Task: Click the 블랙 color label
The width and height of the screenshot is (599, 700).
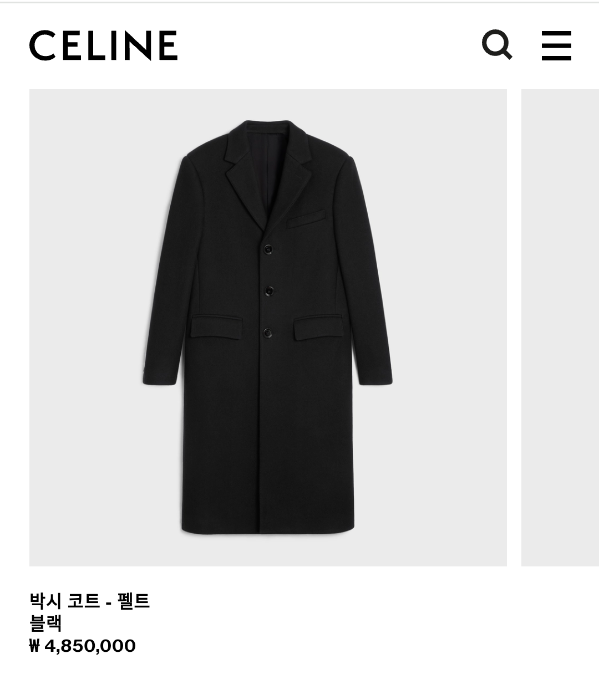Action: coord(45,624)
